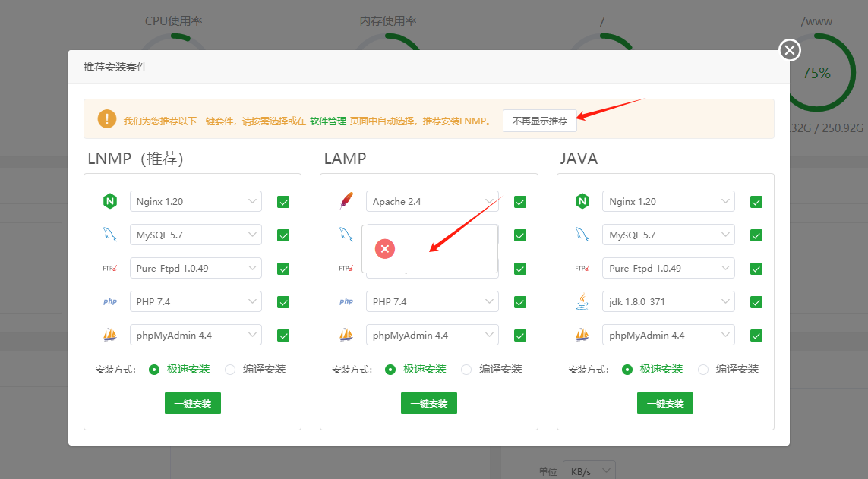Screen dimensions: 868x479
Task: Click 一键安装 button under JAVA
Action: (665, 403)
